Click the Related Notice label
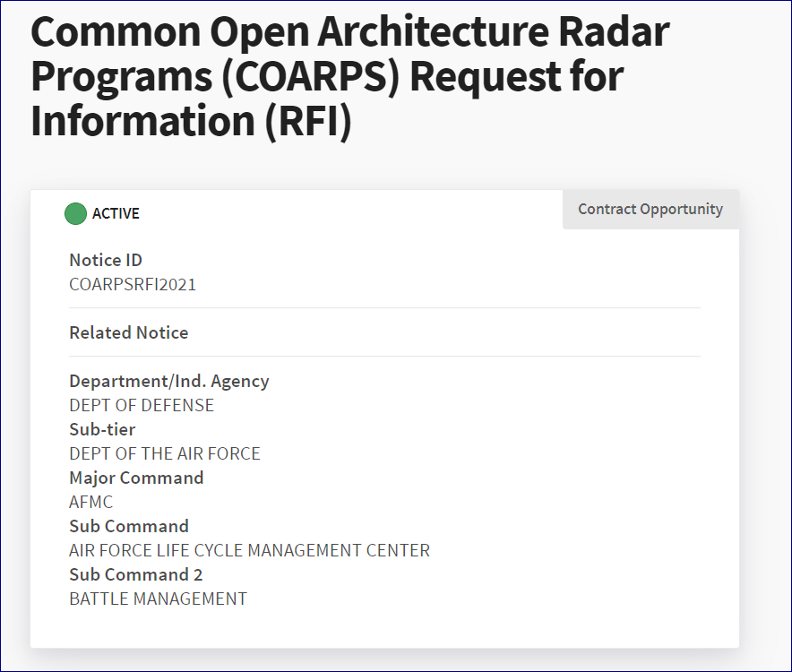792x672 pixels. click(x=129, y=333)
